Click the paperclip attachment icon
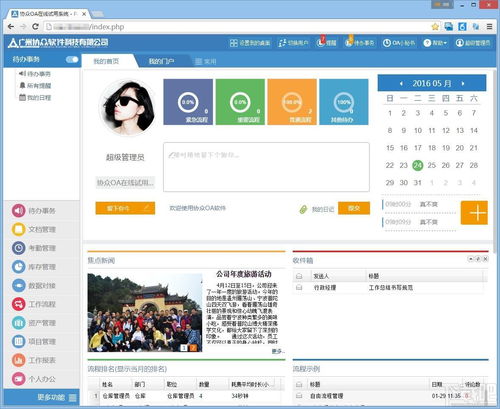The width and height of the screenshot is (500, 409). coord(303,209)
